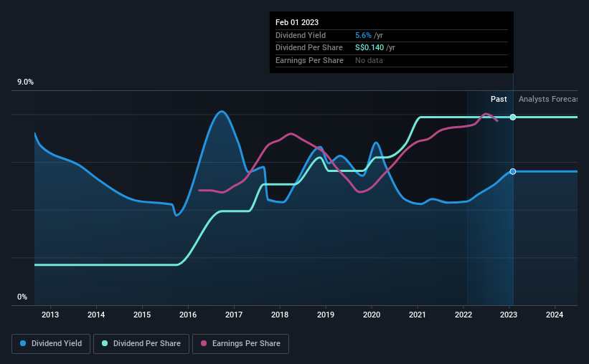Toggle the Dividend Yield legend button

click(51, 344)
